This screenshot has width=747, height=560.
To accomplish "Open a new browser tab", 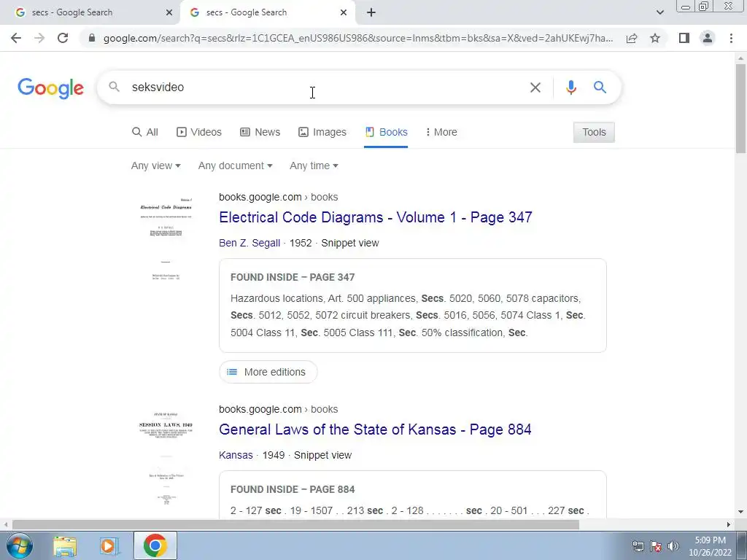I will 371,13.
